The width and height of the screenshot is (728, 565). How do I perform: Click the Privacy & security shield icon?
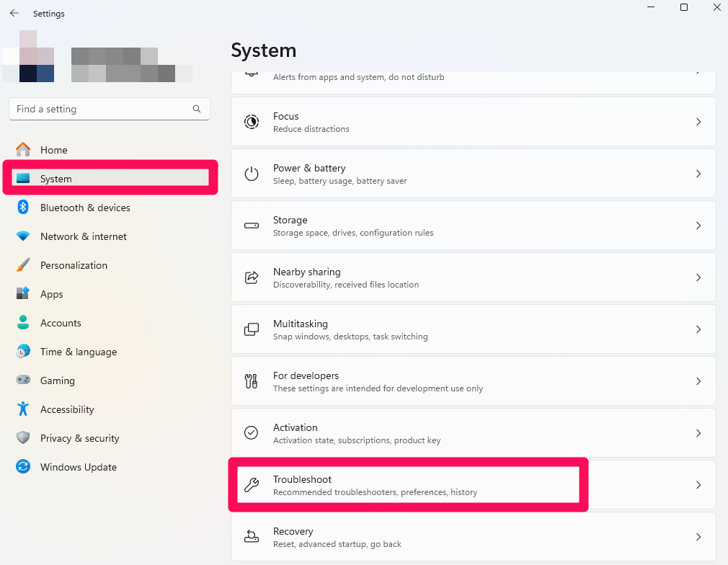click(23, 437)
